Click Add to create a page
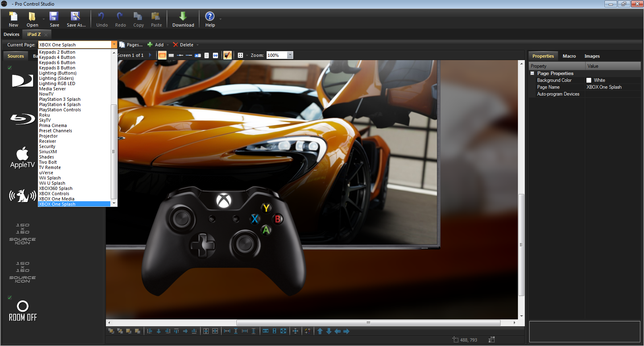Image resolution: width=644 pixels, height=346 pixels. click(x=156, y=45)
